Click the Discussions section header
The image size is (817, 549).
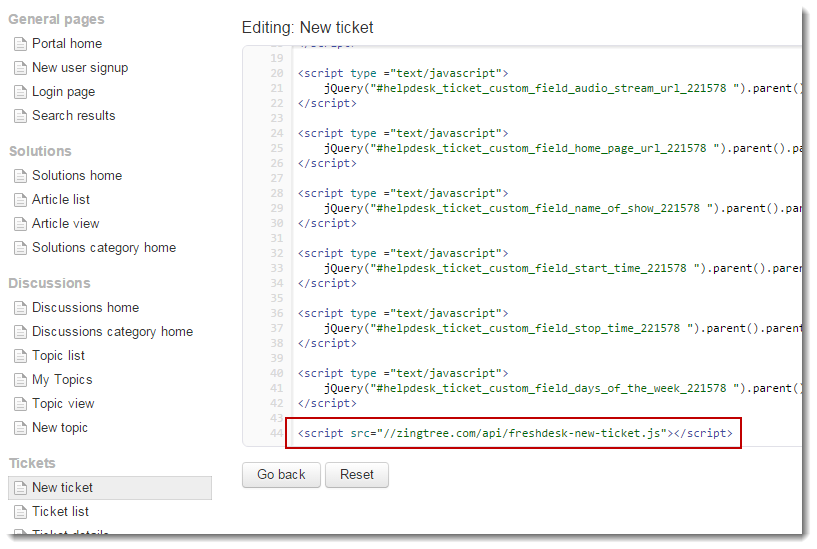49,283
